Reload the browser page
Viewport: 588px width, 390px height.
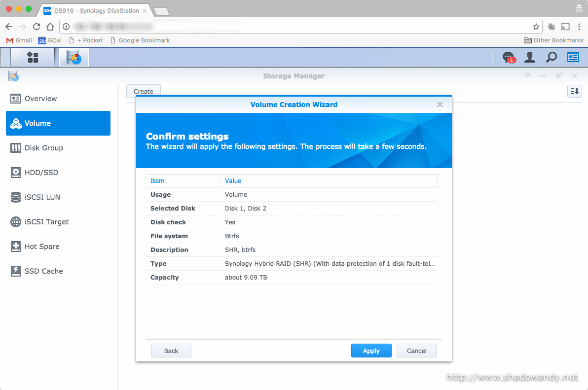pos(37,27)
